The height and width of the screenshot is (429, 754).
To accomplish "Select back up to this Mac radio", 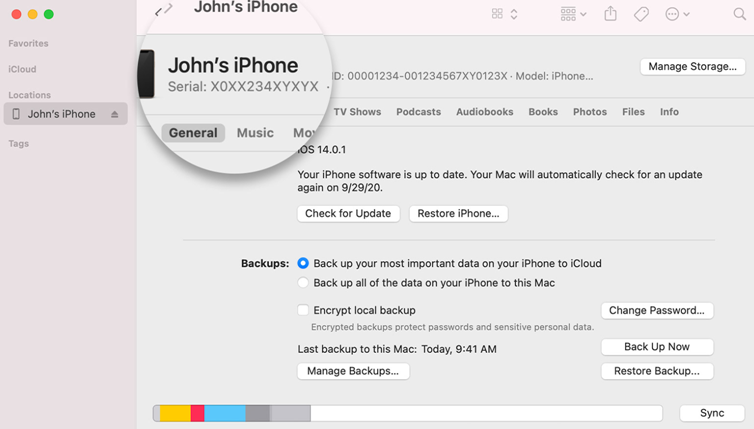I will (303, 283).
